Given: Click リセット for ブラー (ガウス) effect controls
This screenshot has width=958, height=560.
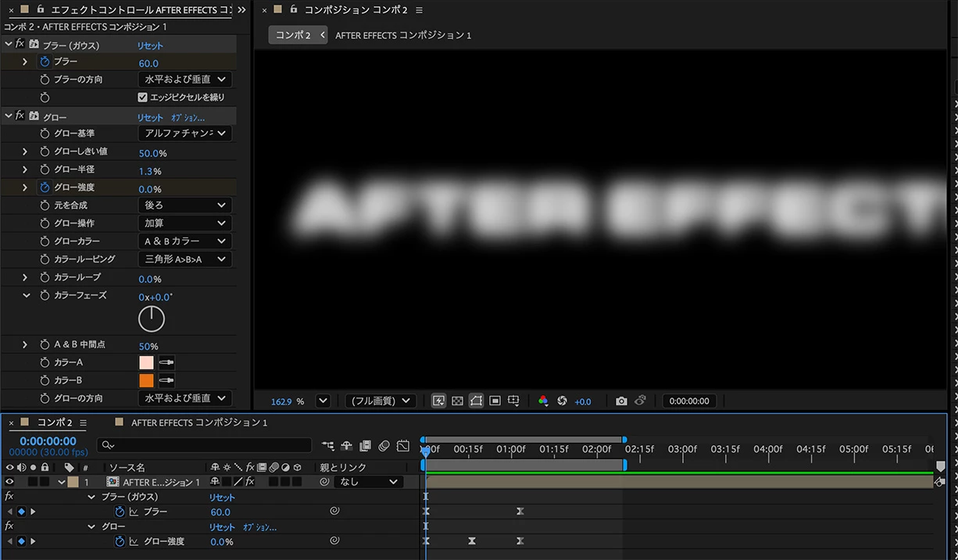Looking at the screenshot, I should pyautogui.click(x=150, y=45).
